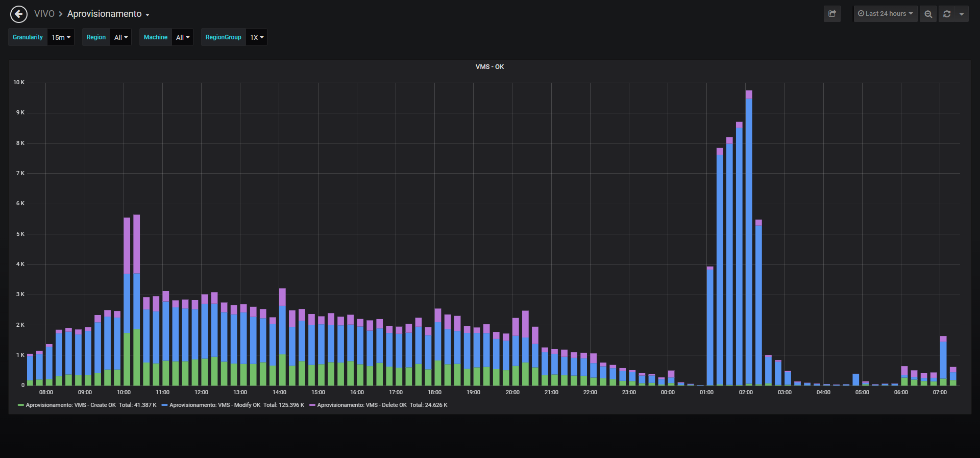Open the refresh interval dropdown caret

point(962,14)
